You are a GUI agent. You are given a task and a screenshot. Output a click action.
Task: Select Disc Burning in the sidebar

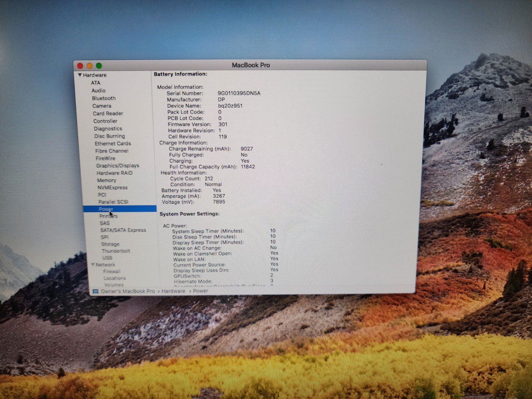110,136
